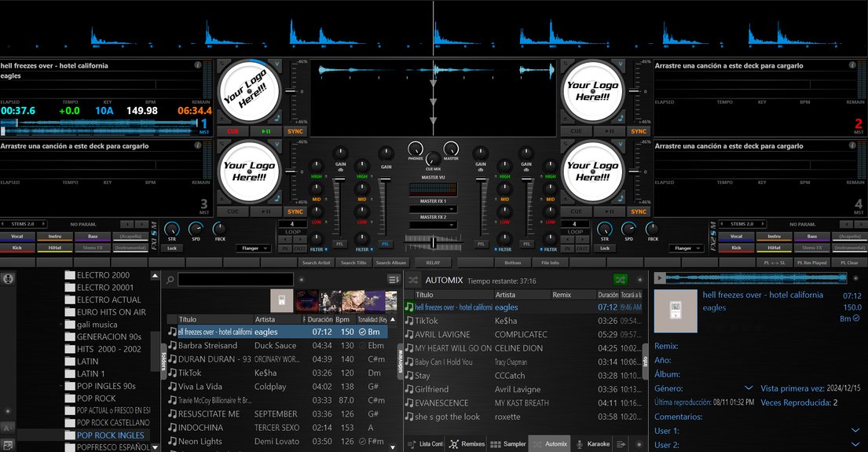Toggle the HiHat stem pad on the right deck

click(775, 248)
